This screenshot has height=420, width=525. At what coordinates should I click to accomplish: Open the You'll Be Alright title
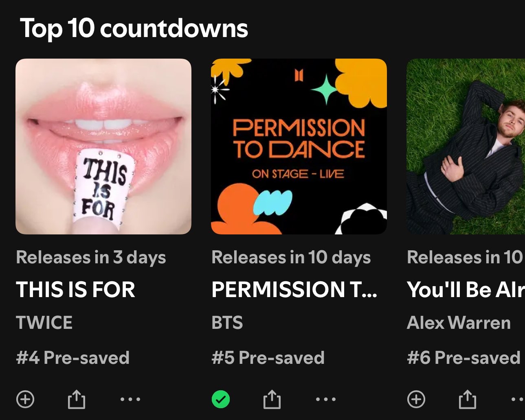[466, 290]
